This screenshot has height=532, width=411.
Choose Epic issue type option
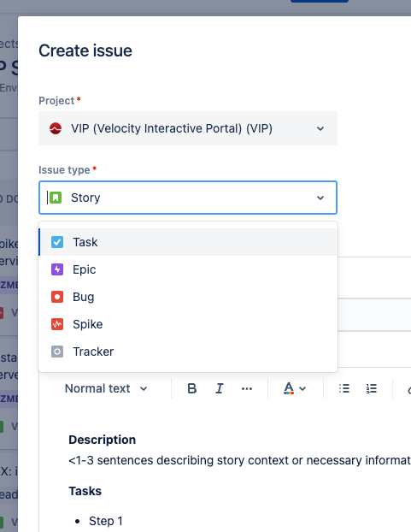(188, 269)
